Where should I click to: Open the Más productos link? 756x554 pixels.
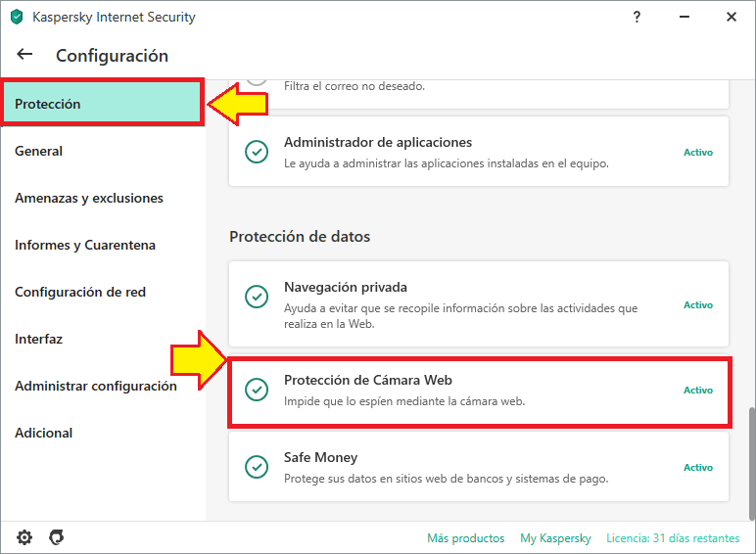point(465,538)
